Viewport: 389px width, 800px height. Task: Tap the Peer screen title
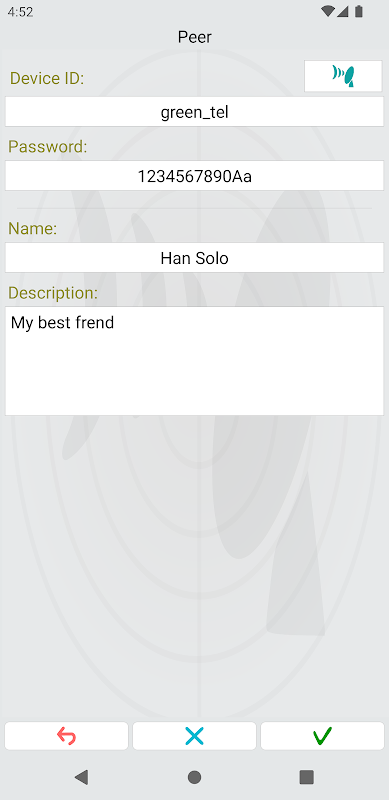pyautogui.click(x=194, y=37)
